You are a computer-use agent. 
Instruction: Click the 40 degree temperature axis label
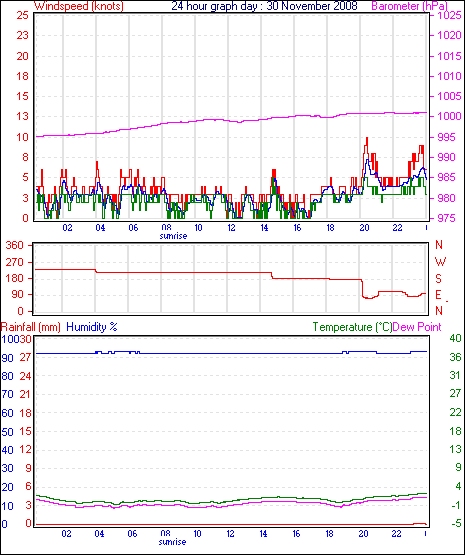coord(455,338)
